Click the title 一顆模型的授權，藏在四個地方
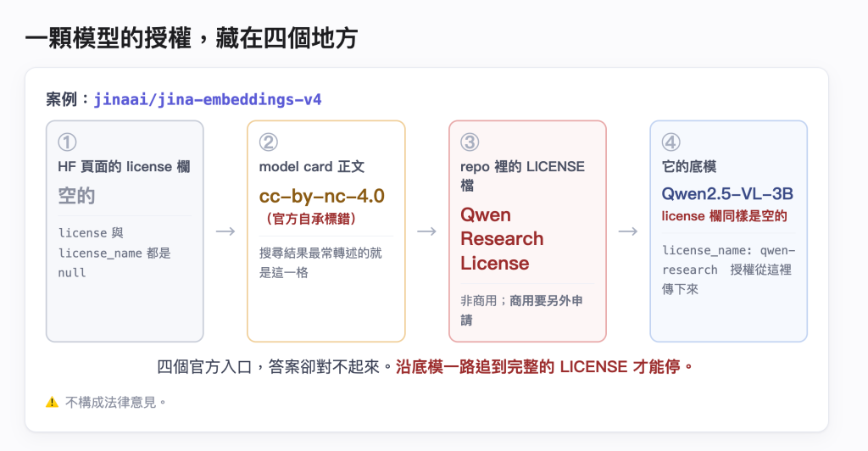This screenshot has height=451, width=868. coord(192,38)
